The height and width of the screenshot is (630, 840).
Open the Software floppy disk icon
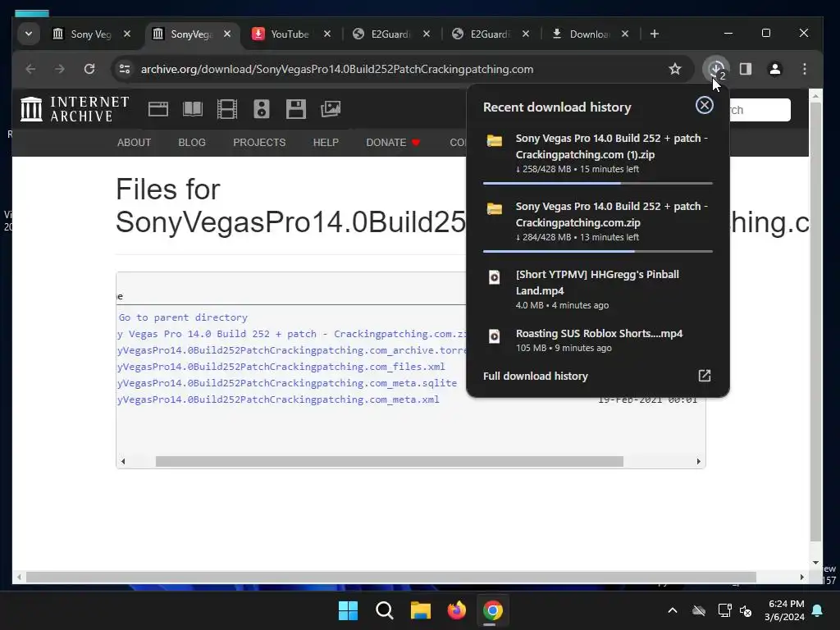(295, 109)
